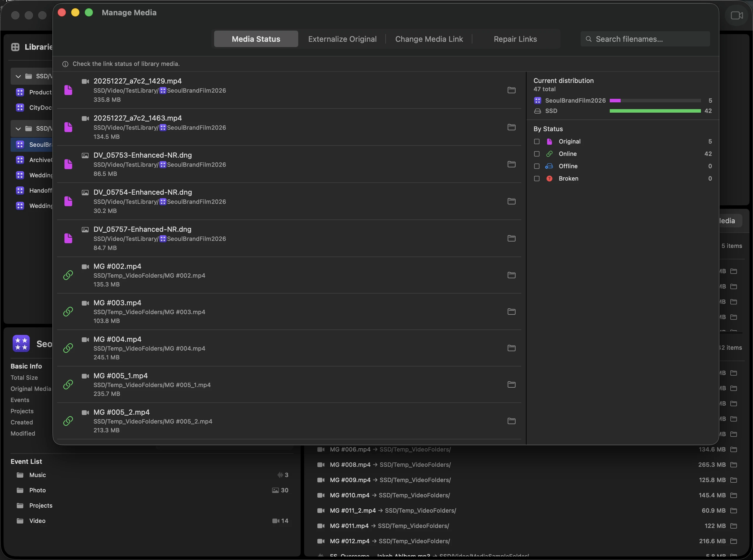Select MG #006.mp4 row in background list

527,449
